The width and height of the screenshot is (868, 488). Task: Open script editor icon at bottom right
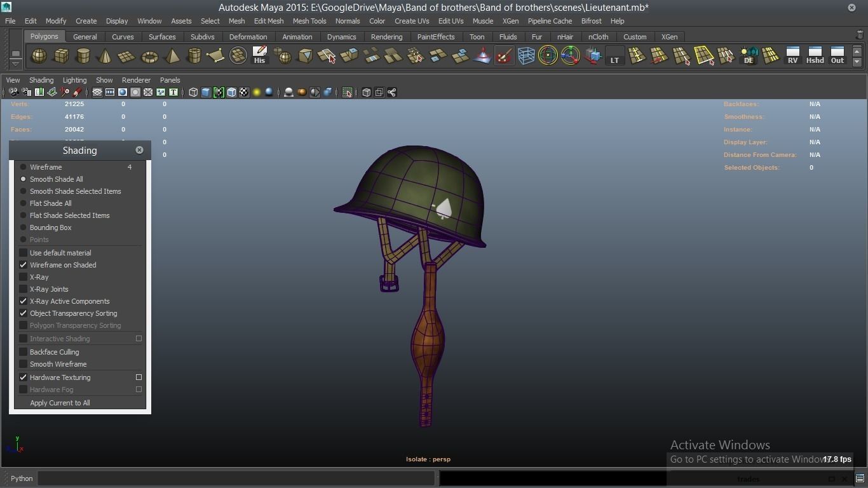point(860,478)
